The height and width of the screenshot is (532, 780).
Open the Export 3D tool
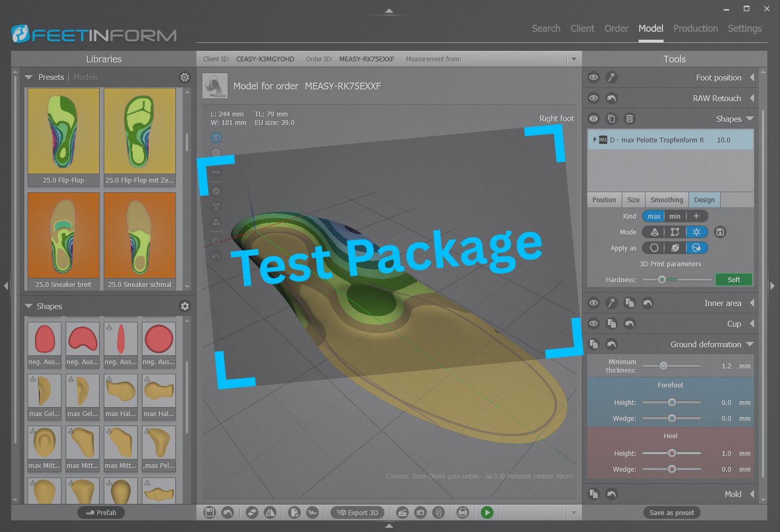(x=357, y=512)
